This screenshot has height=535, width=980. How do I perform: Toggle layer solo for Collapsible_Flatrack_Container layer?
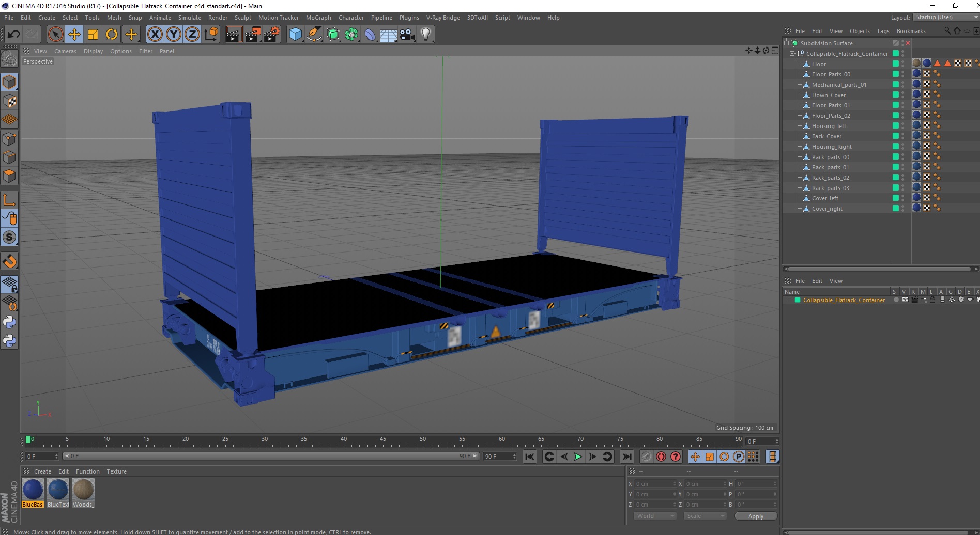pyautogui.click(x=895, y=300)
